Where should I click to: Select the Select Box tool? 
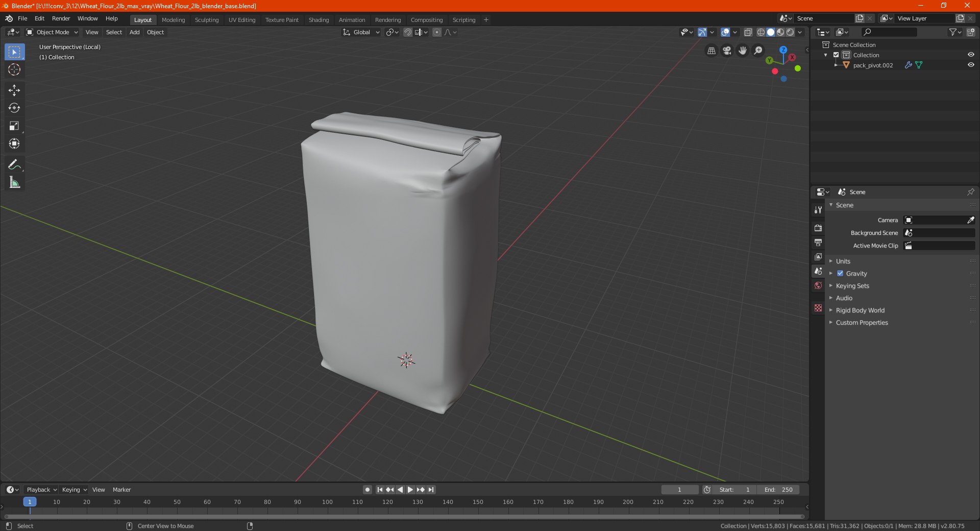tap(14, 52)
